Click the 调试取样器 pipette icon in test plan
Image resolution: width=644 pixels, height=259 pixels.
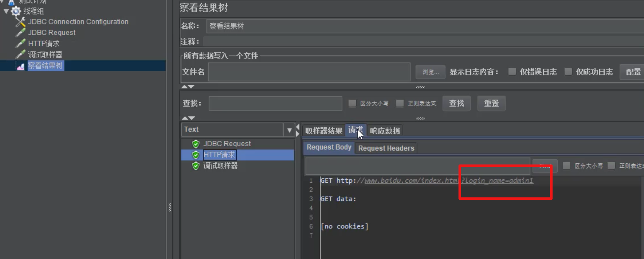pos(20,54)
